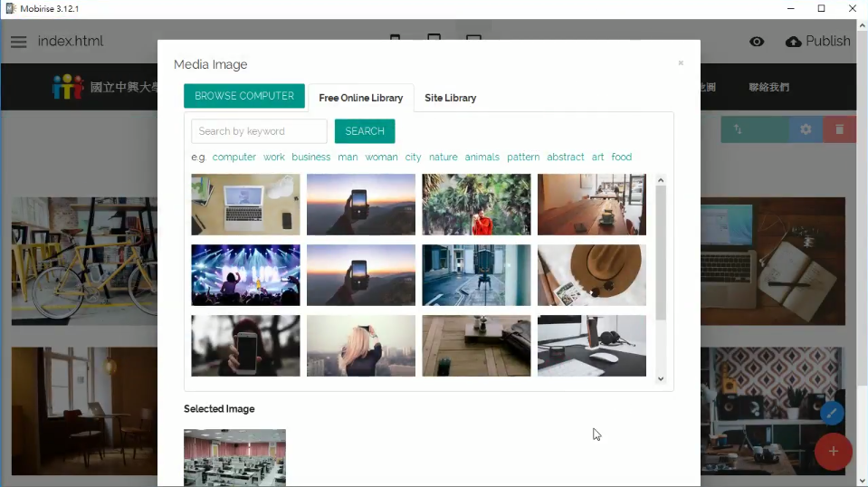Open block settings gear icon
Image resolution: width=868 pixels, height=487 pixels.
(x=806, y=129)
